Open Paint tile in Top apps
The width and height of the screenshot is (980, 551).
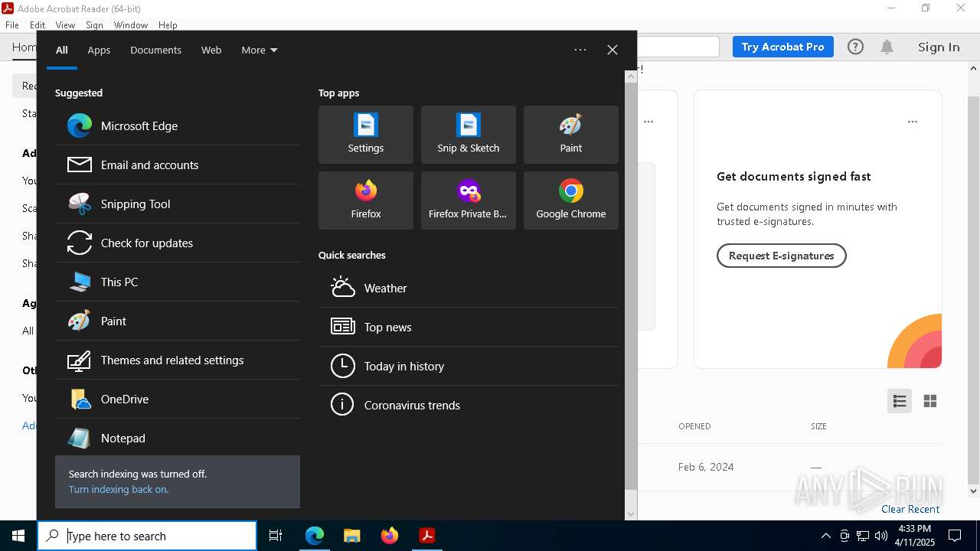pyautogui.click(x=571, y=135)
